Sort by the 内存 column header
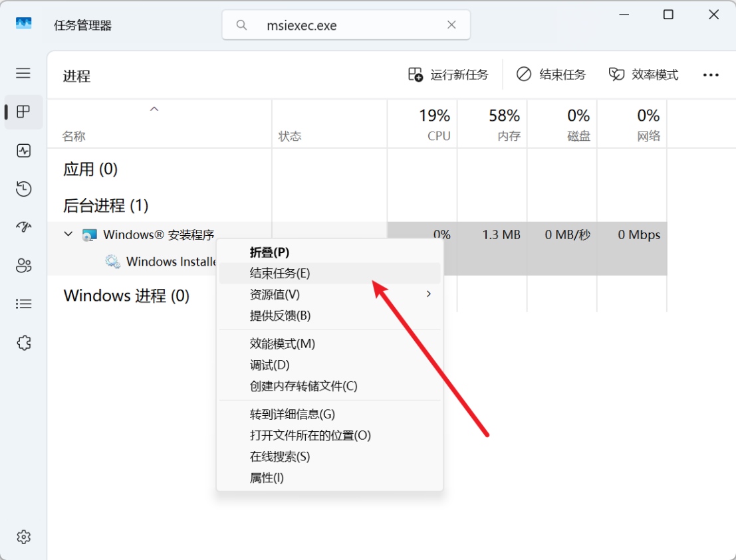Viewport: 736px width, 560px height. [x=493, y=124]
